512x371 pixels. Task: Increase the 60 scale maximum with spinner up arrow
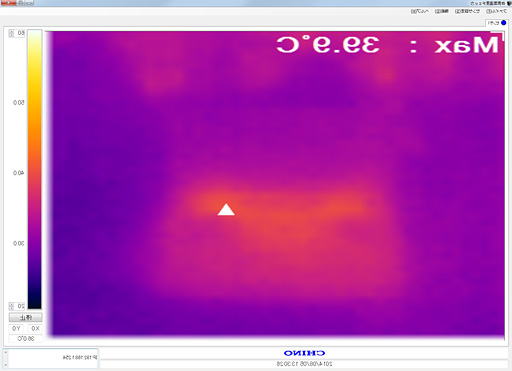pyautogui.click(x=11, y=31)
